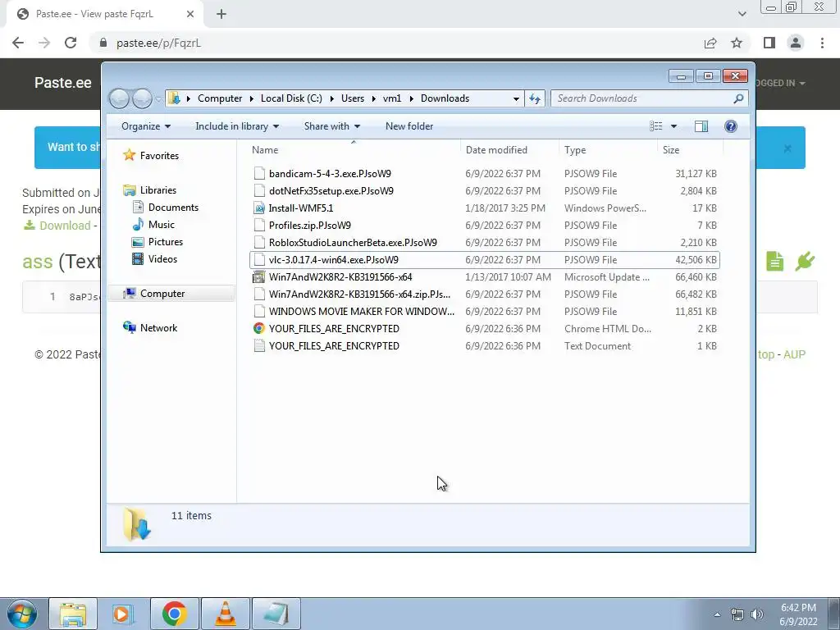840x630 pixels.
Task: Open the view options dropdown arrow
Action: pyautogui.click(x=673, y=126)
